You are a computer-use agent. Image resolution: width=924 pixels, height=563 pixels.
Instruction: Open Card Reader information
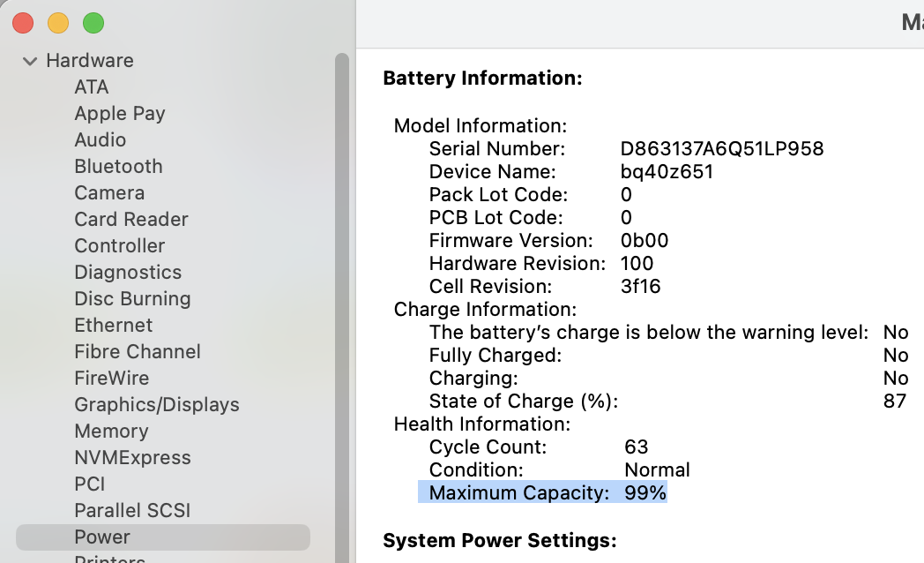coord(131,220)
